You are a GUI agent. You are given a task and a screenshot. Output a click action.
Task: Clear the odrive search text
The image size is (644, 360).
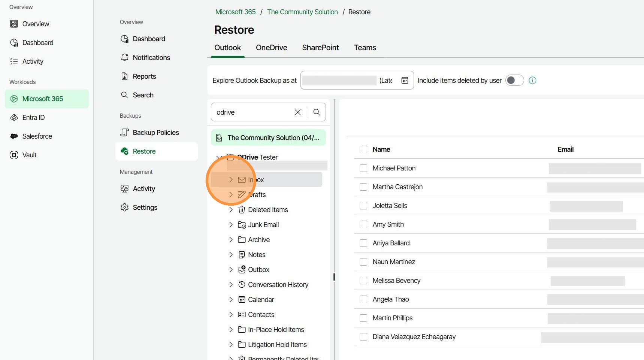coord(297,112)
